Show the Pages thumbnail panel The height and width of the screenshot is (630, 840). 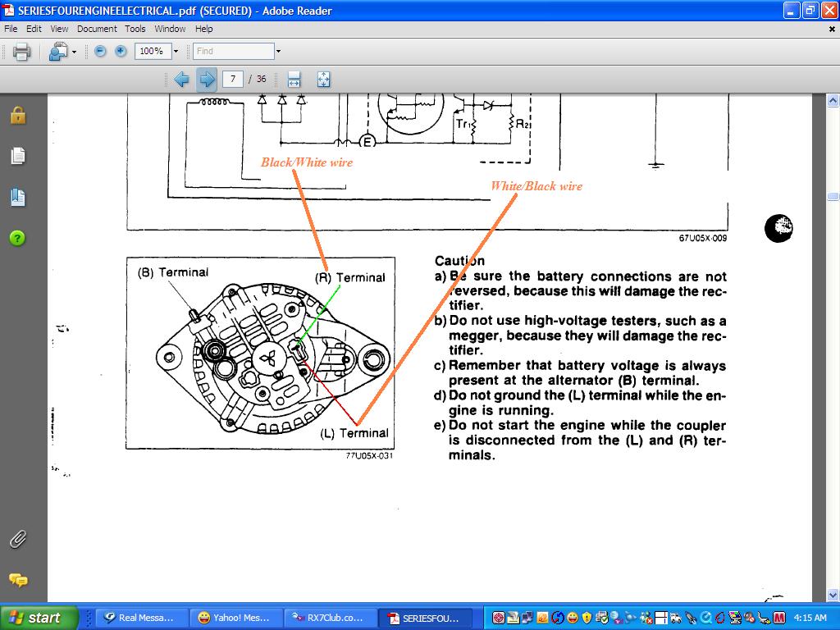[x=18, y=156]
